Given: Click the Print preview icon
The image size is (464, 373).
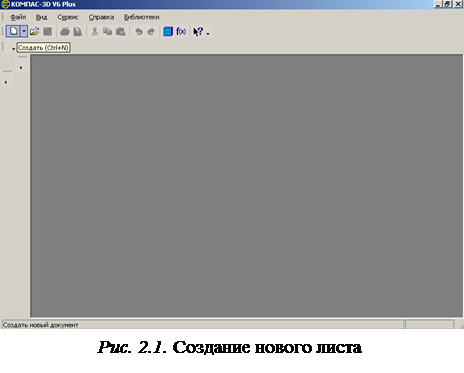Looking at the screenshot, I should 78,32.
